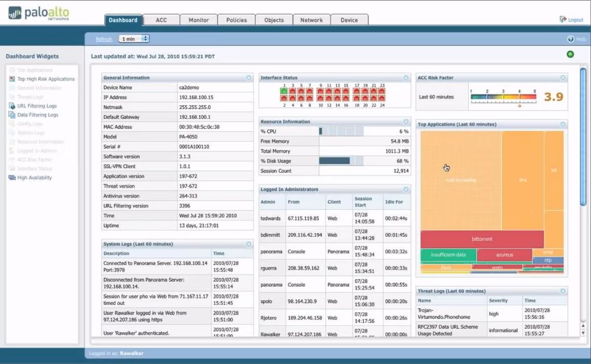This screenshot has height=364, width=591.
Task: Select the Data Filtering Logs widget icon
Action: (12, 114)
